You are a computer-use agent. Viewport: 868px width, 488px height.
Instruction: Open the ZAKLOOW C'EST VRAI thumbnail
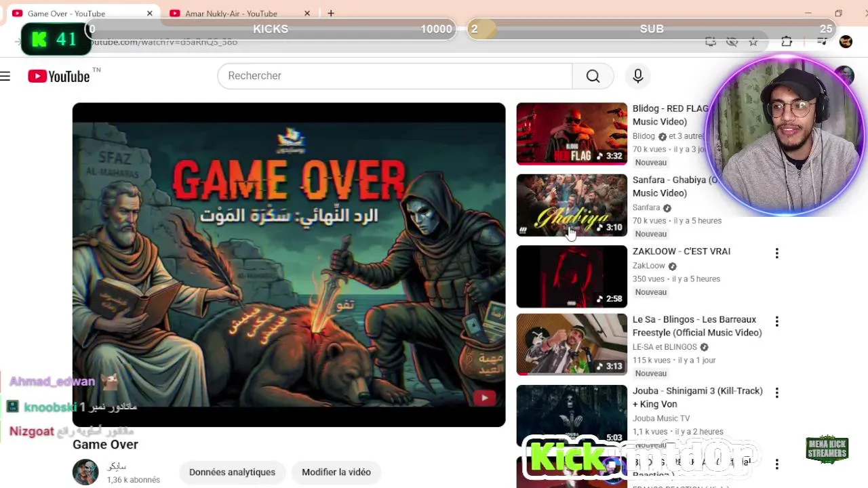pyautogui.click(x=572, y=277)
